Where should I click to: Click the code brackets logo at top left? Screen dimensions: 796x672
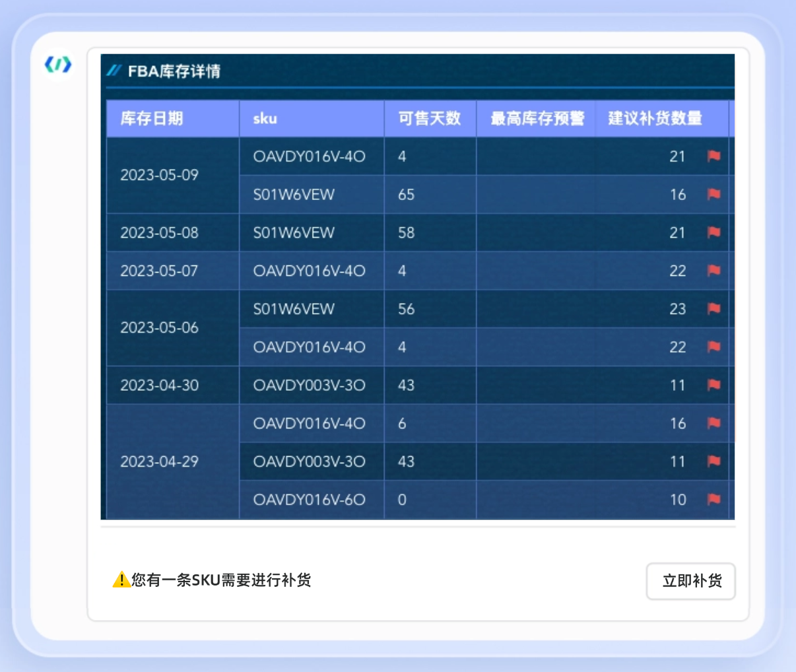[x=59, y=64]
